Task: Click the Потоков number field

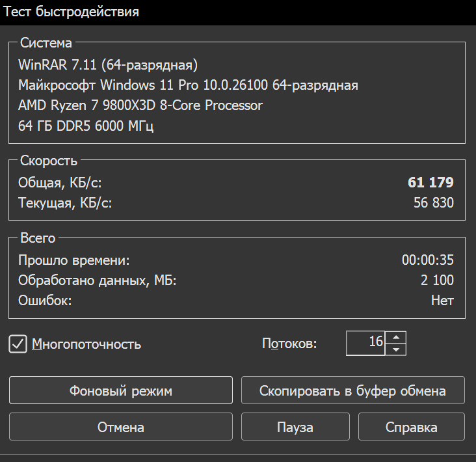Action: 365,343
